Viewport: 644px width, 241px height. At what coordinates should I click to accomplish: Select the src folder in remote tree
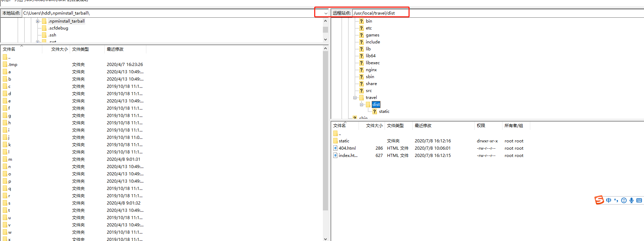[x=369, y=91]
